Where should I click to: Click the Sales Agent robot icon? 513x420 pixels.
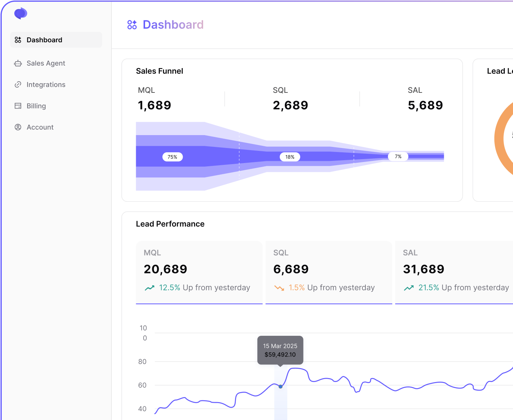click(x=18, y=63)
